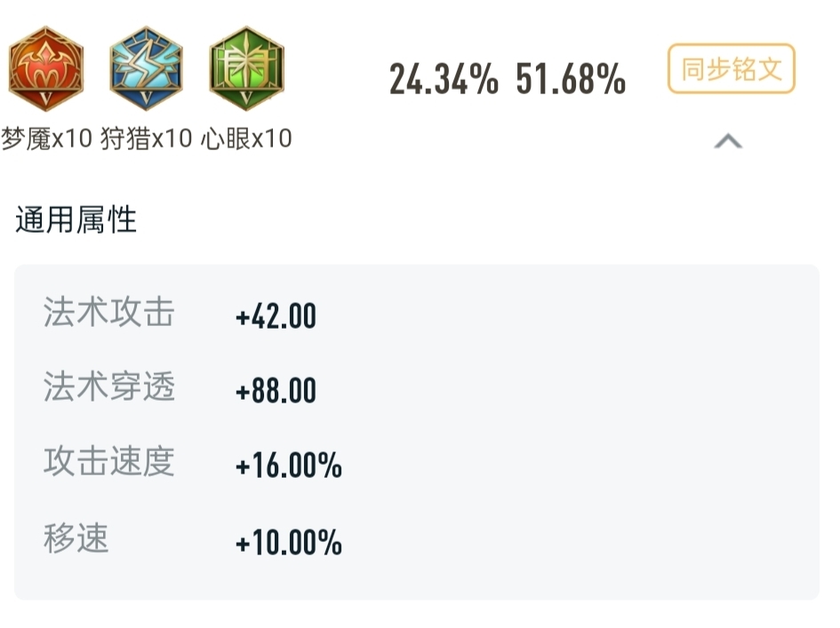Collapse details with the up chevron
The image size is (840, 628).
coord(728,141)
